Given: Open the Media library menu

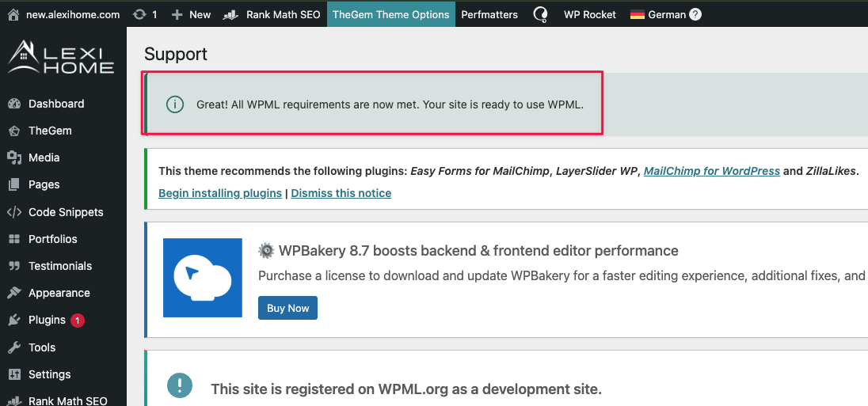Looking at the screenshot, I should point(44,157).
